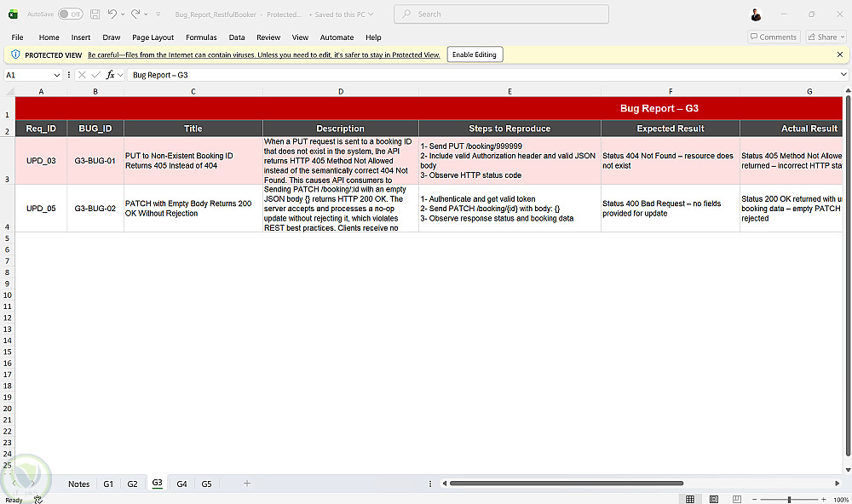Open the user account profile picture
Image resolution: width=852 pixels, height=504 pixels.
point(755,14)
